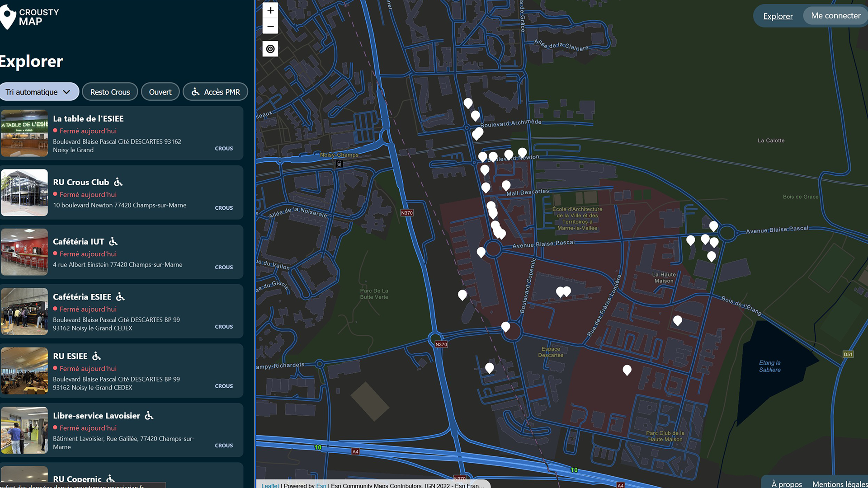The height and width of the screenshot is (488, 868).
Task: Open the Esri attribution link
Action: [321, 485]
